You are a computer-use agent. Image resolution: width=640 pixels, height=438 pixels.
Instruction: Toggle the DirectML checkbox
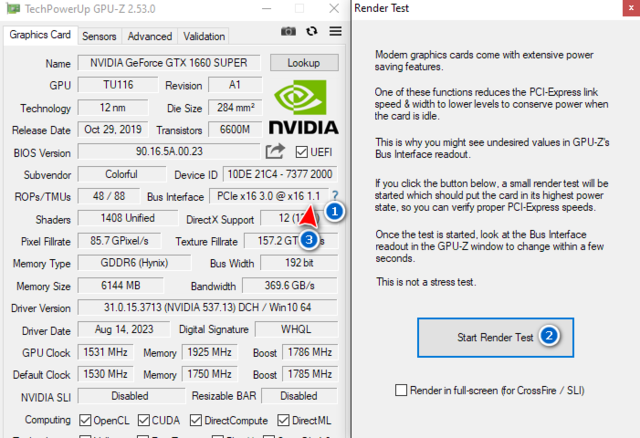[x=288, y=420]
